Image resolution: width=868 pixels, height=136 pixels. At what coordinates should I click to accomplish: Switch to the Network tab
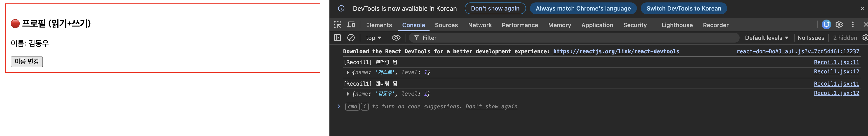[479, 25]
